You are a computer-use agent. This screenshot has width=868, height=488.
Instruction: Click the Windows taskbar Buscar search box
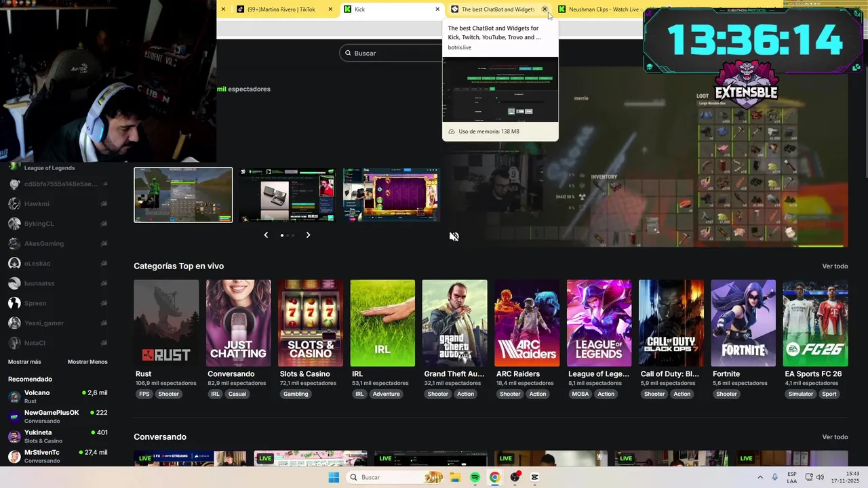pos(396,478)
